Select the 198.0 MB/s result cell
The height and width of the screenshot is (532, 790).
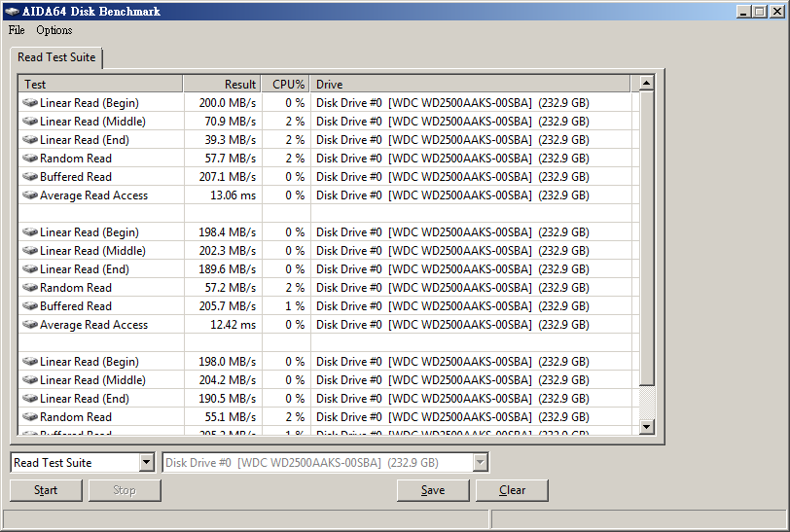tap(222, 361)
